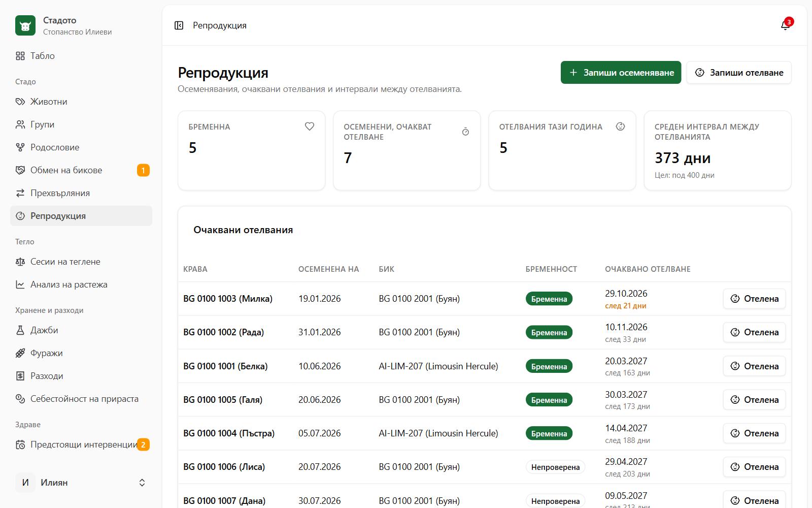Click the Предстоящи интервенции calendar icon

tap(20, 444)
